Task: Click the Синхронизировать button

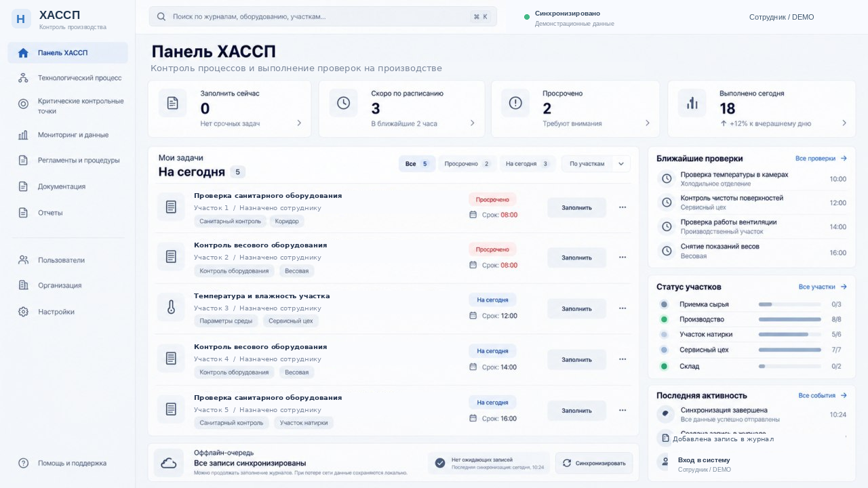Action: pyautogui.click(x=594, y=463)
